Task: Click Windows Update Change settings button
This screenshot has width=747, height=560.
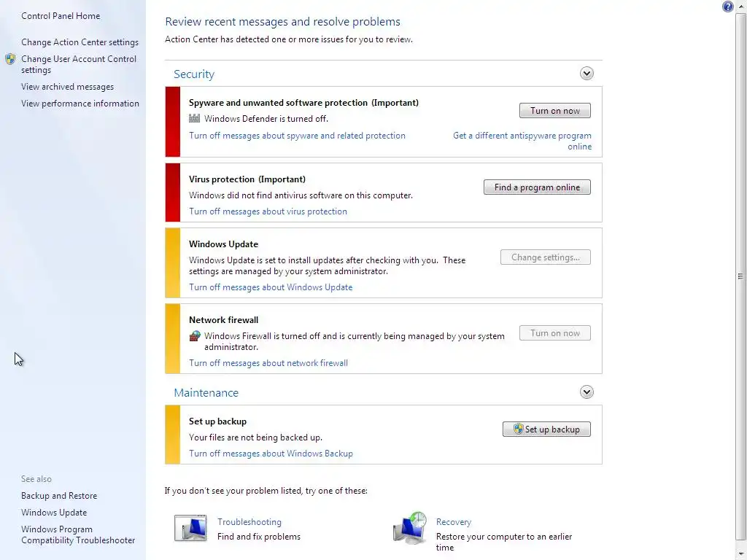Action: (x=546, y=257)
